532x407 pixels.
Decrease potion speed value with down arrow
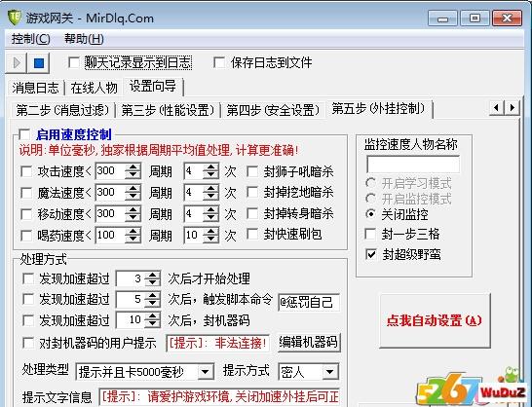133,240
